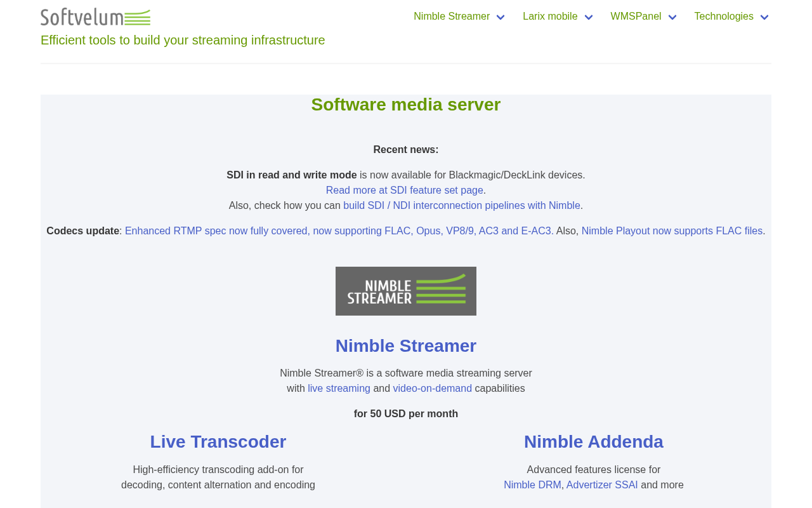Image resolution: width=812 pixels, height=508 pixels.
Task: Expand the Technologies menu chevron
Action: click(764, 17)
